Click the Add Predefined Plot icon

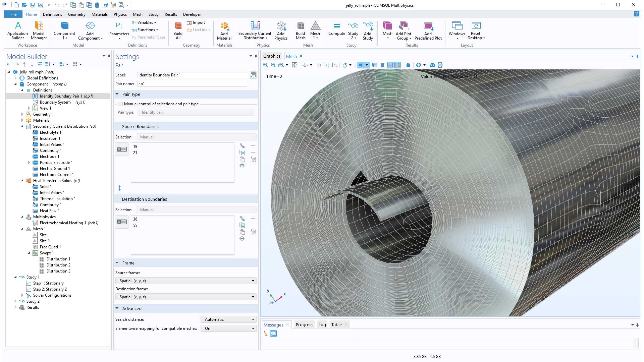click(428, 30)
